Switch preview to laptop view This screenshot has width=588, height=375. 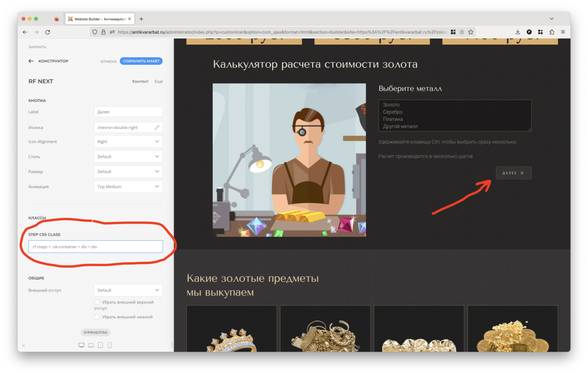pyautogui.click(x=91, y=345)
